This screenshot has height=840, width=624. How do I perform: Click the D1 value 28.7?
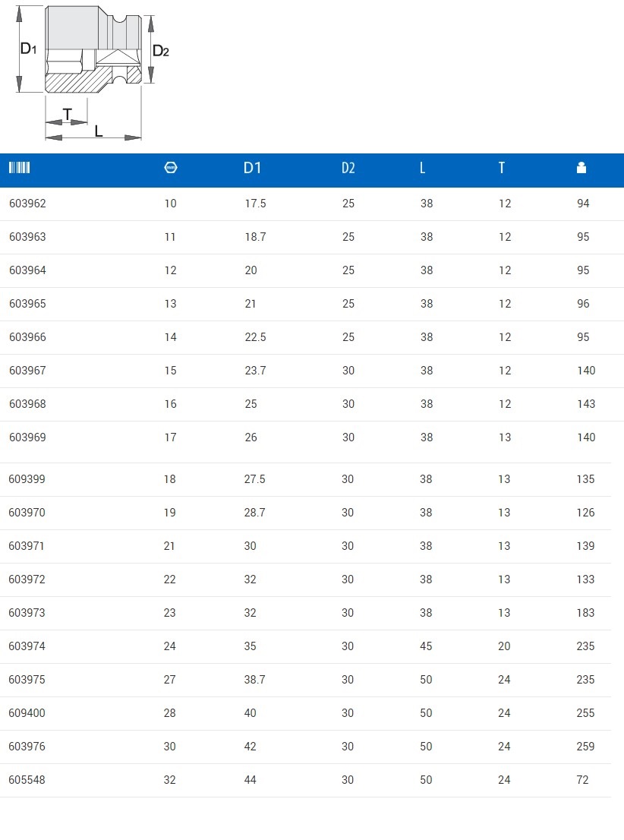pyautogui.click(x=255, y=513)
